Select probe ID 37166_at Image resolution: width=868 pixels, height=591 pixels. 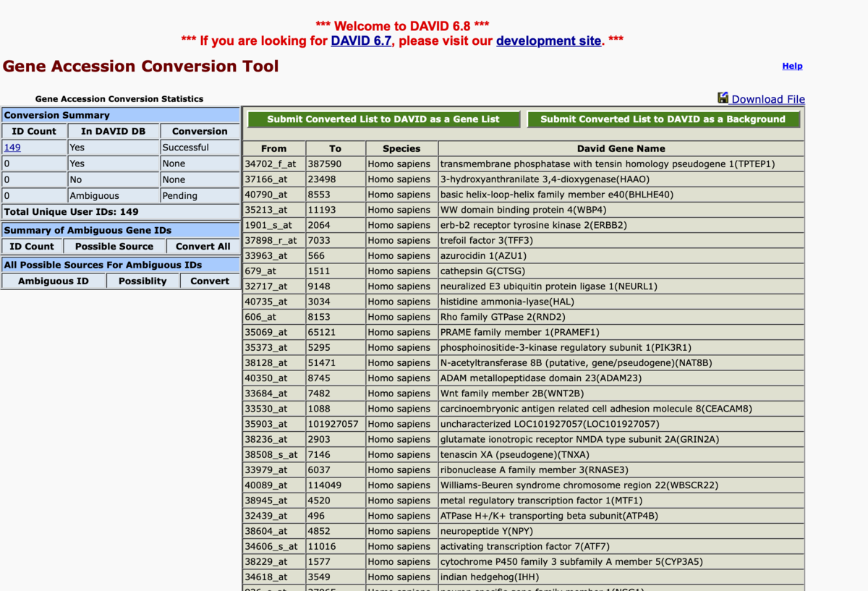coord(266,179)
